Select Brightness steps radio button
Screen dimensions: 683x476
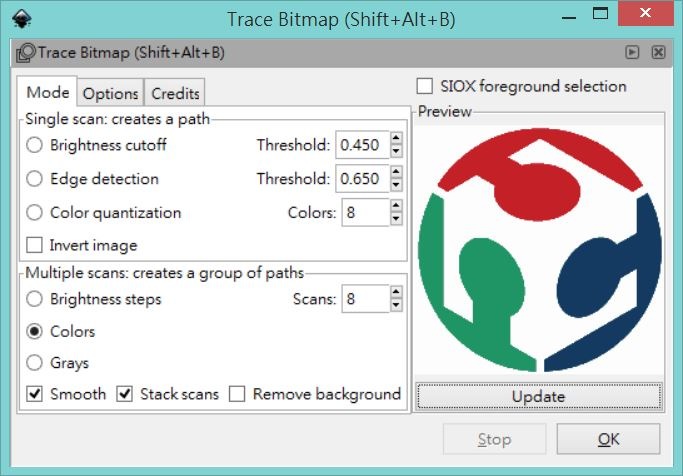pyautogui.click(x=34, y=299)
